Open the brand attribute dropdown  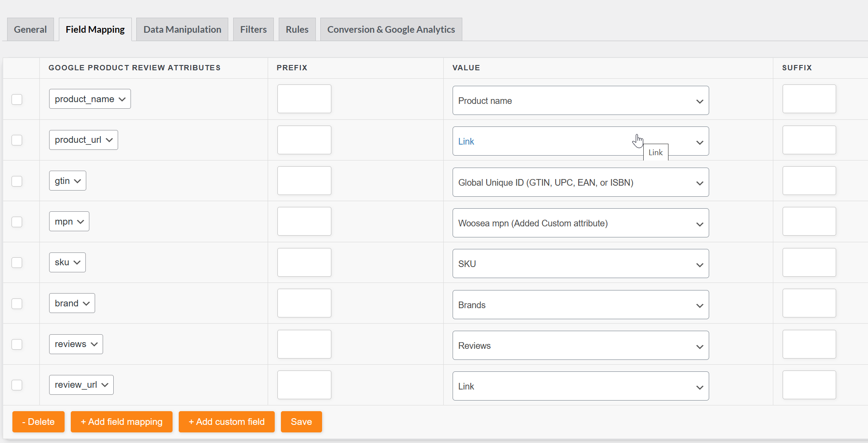72,303
